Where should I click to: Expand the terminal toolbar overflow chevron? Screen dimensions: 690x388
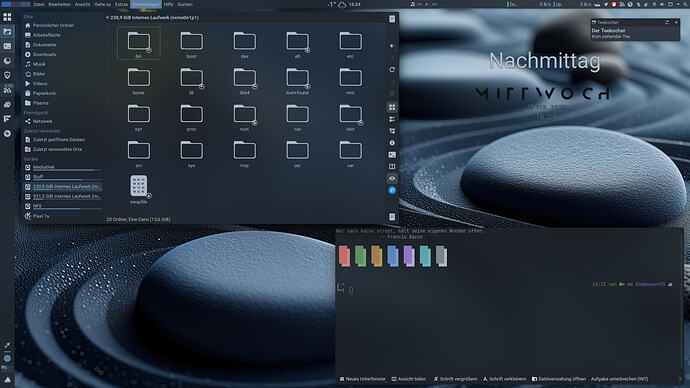(679, 379)
